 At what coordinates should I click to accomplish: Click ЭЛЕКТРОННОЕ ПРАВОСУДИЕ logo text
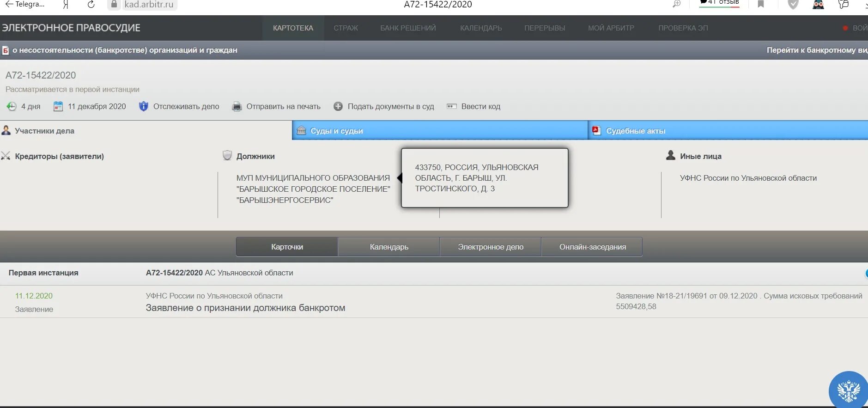click(71, 28)
